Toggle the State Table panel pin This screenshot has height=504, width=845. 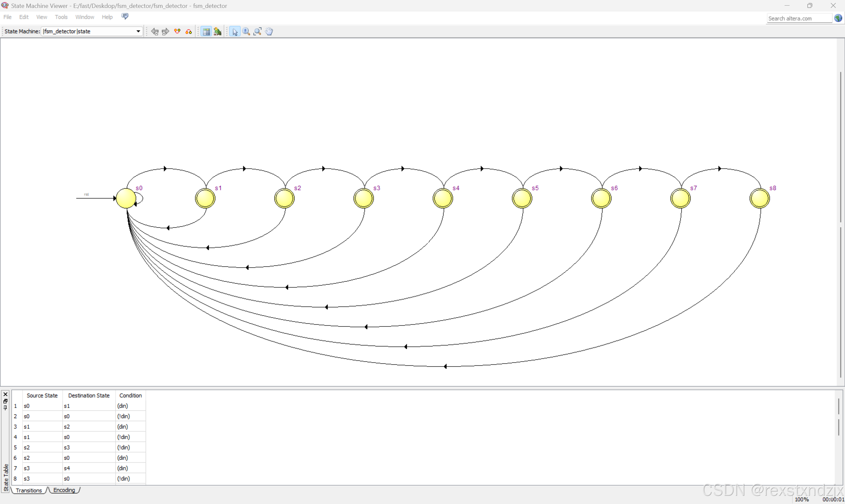[5, 408]
